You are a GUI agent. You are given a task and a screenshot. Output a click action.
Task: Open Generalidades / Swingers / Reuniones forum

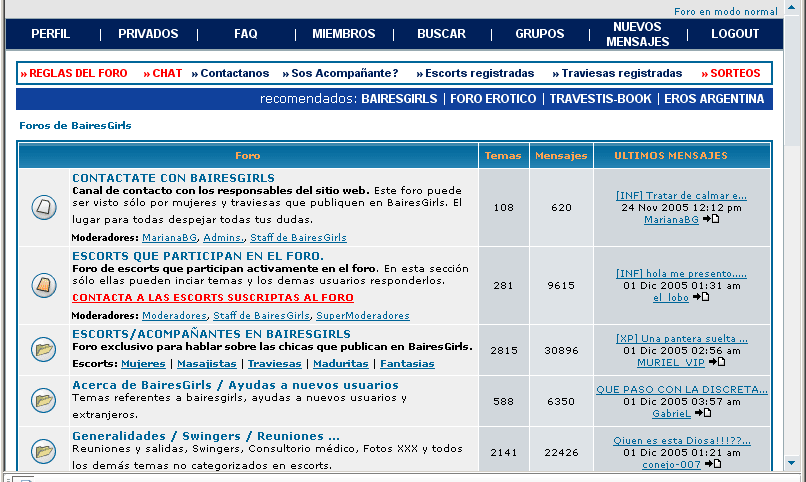point(206,436)
